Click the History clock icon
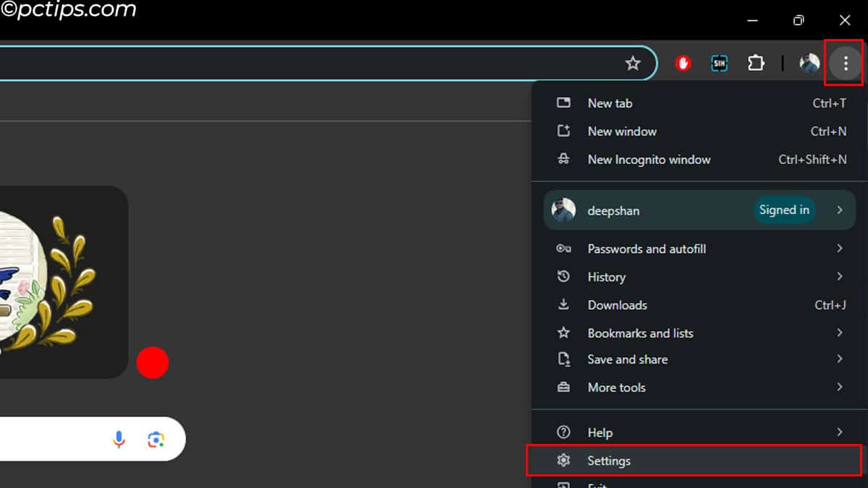Screen dimensions: 868x488 563,277
